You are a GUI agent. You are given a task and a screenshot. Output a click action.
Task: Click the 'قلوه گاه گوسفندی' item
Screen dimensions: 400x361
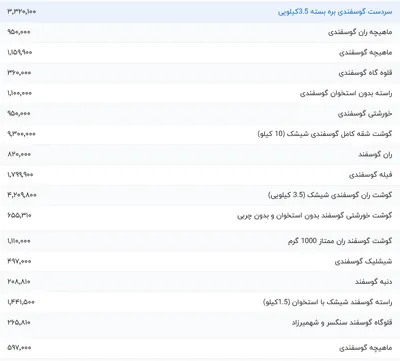[365, 73]
